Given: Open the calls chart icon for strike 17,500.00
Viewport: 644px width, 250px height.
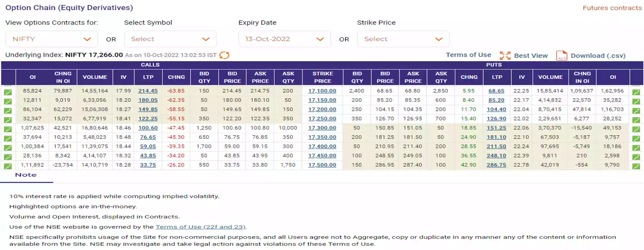Looking at the screenshot, I should [8, 166].
